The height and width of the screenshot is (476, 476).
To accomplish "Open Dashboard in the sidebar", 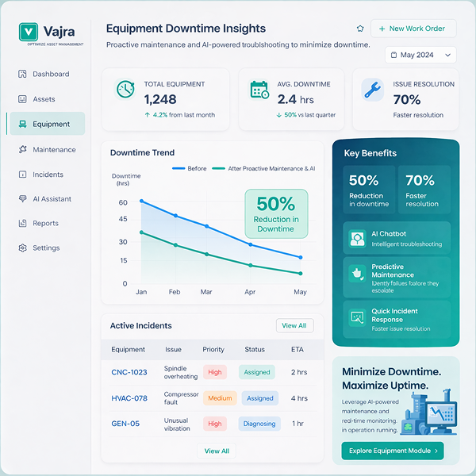I will [x=50, y=74].
